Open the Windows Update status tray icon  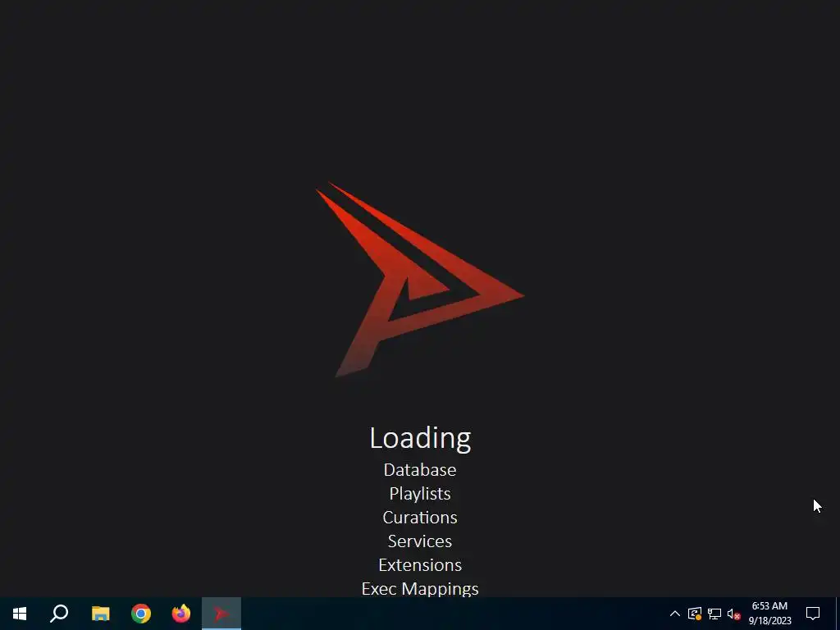click(x=695, y=614)
